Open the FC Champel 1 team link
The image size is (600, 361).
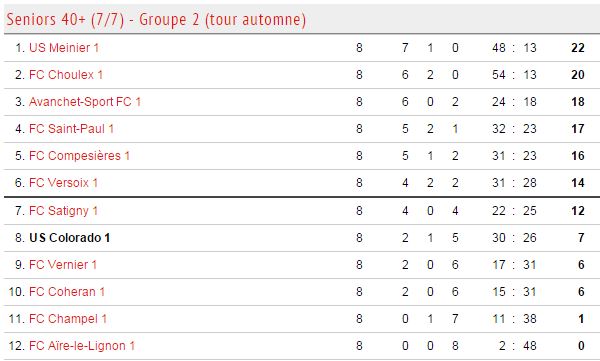point(68,319)
